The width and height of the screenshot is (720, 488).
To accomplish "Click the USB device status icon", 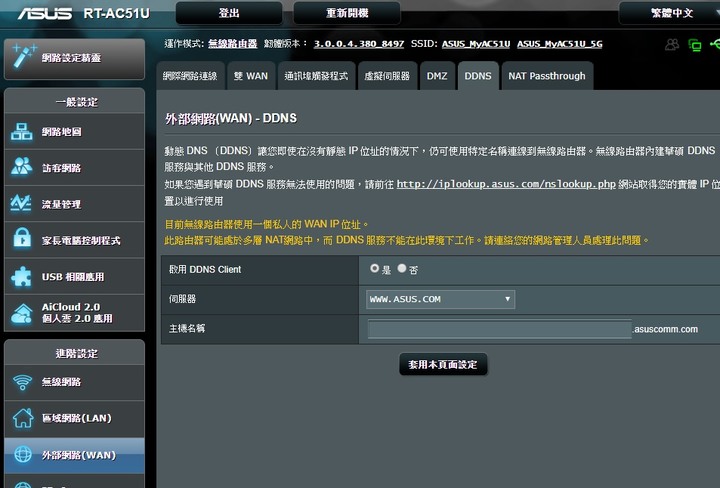I will click(715, 44).
